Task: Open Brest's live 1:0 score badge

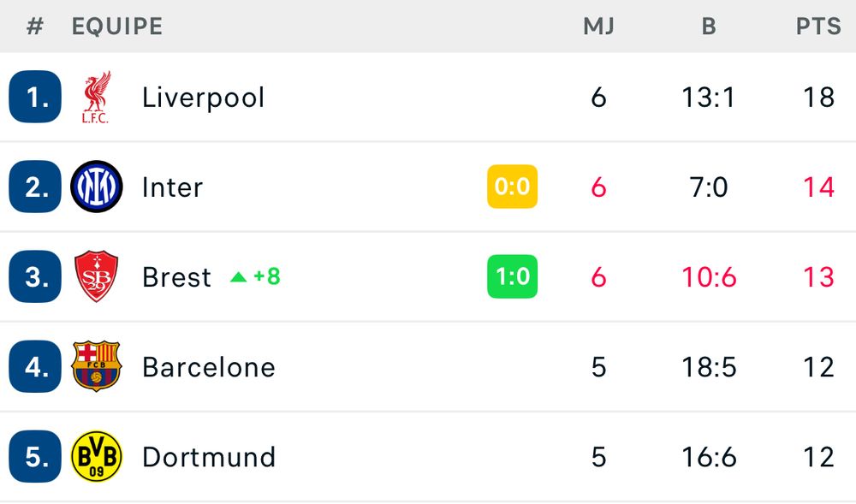Action: (512, 276)
